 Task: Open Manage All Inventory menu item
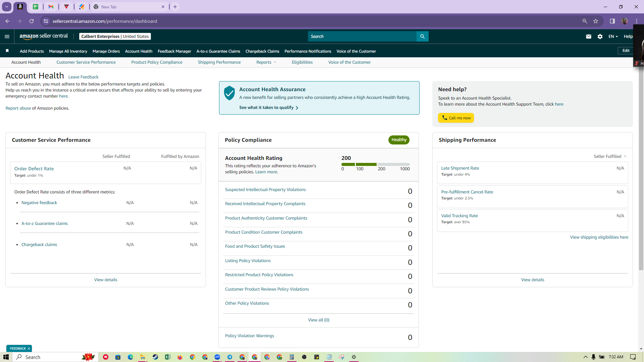(68, 51)
